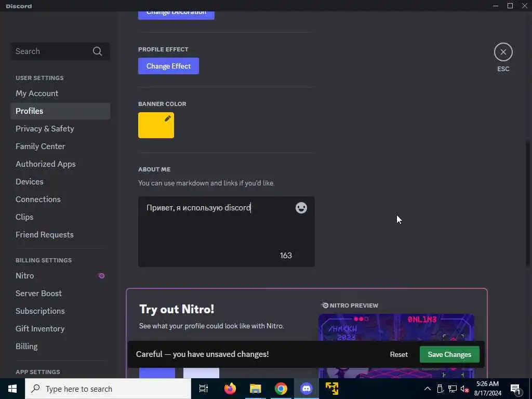Click the 163 character counter

pyautogui.click(x=286, y=256)
